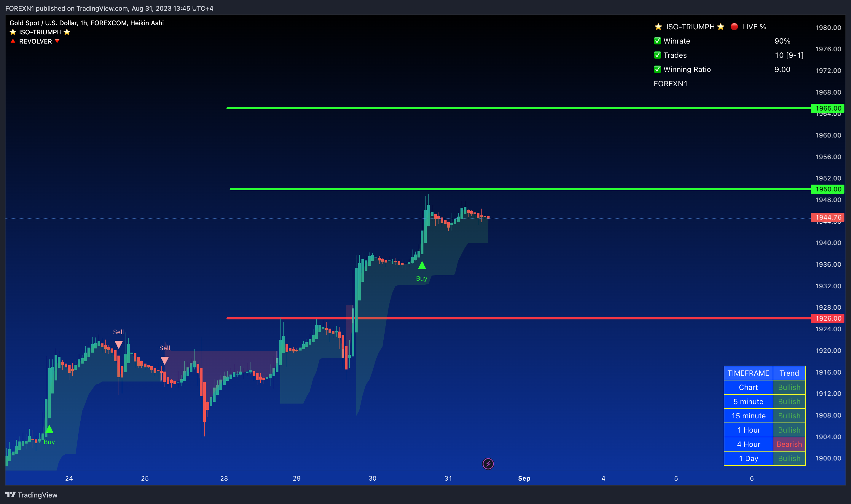Click the Bullish cell in 1 Day row
This screenshot has width=851, height=504.
789,458
